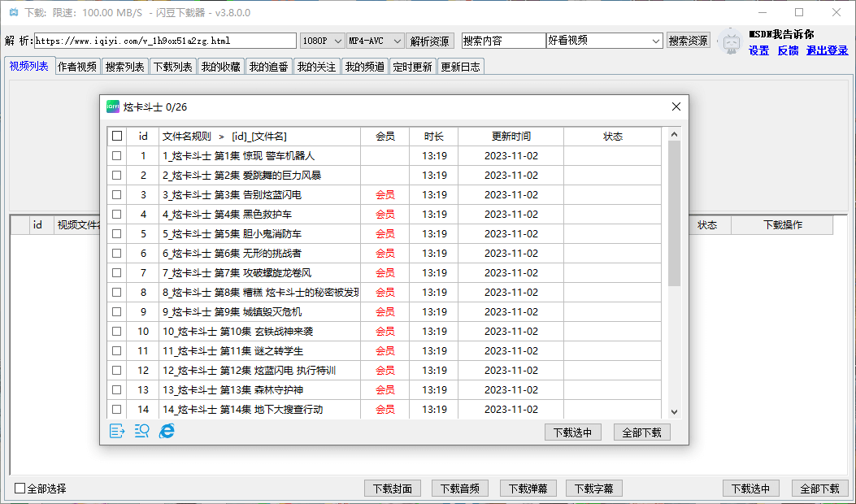Enable the 全部选择 checkbox at bottom left
The image size is (856, 504).
tap(20, 489)
